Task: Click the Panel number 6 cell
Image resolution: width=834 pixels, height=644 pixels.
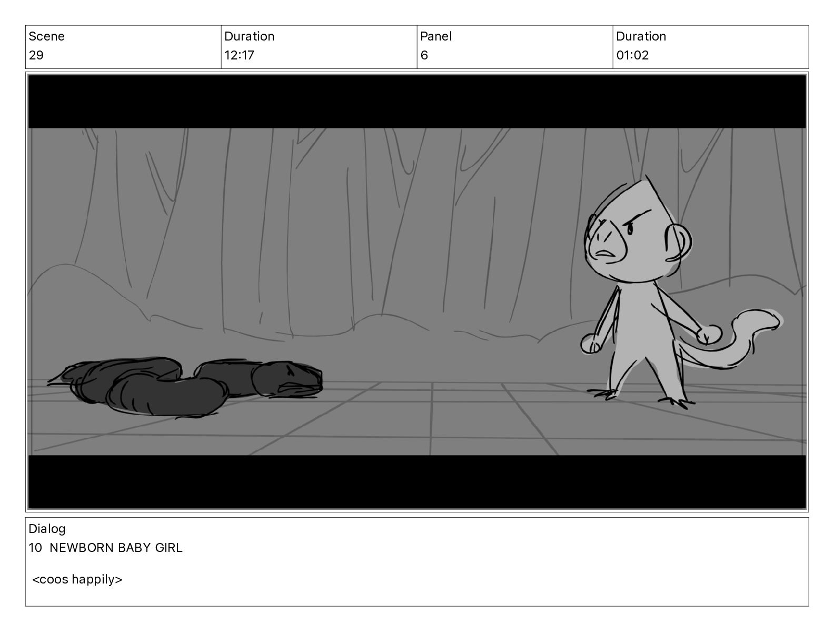Action: click(x=515, y=47)
